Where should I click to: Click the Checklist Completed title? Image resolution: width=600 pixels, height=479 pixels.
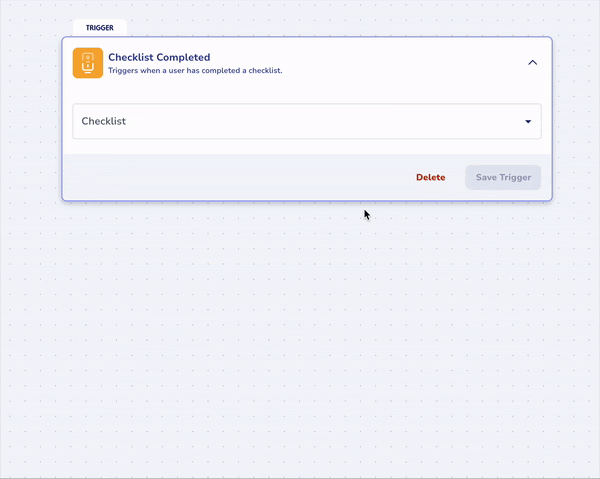(159, 57)
